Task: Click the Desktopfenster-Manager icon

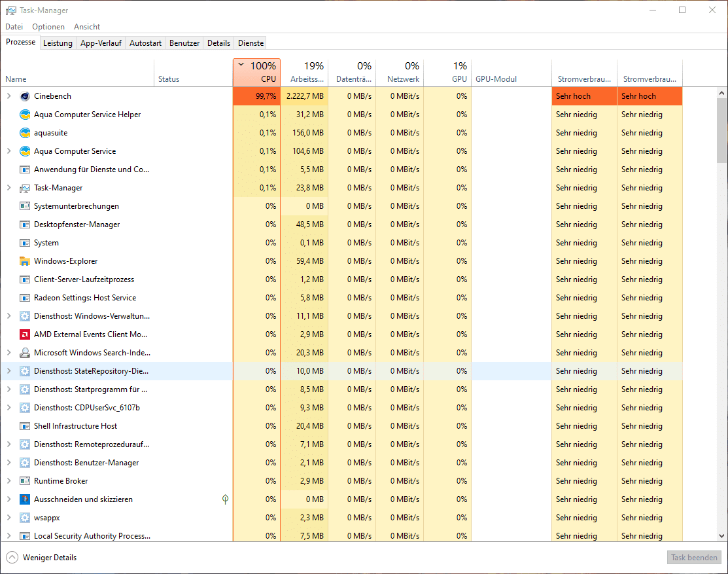Action: (25, 224)
